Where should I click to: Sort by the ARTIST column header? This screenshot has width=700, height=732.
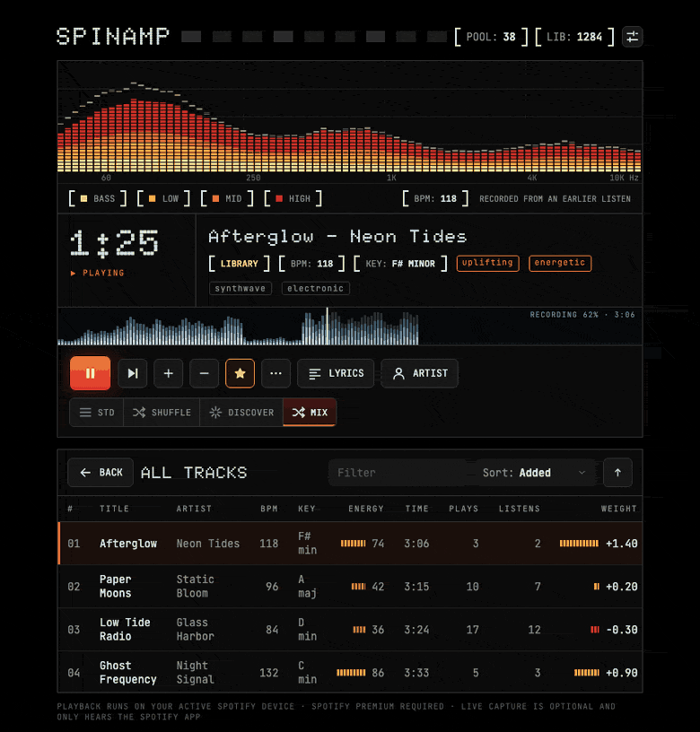click(194, 509)
